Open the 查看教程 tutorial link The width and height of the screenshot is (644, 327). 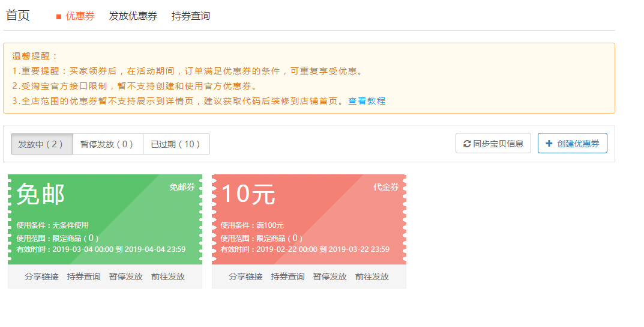pos(367,101)
